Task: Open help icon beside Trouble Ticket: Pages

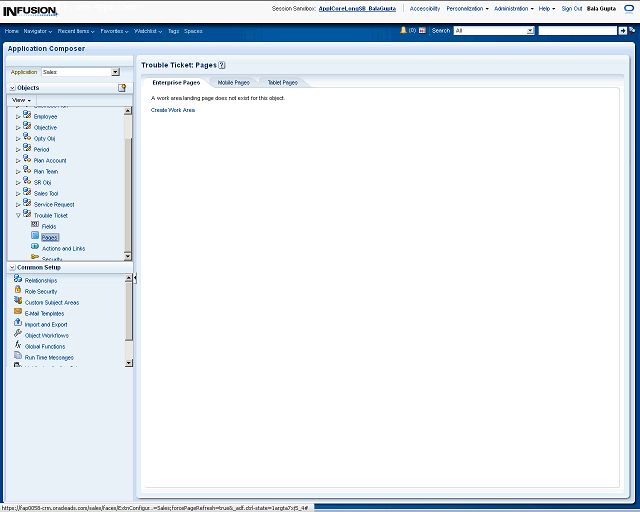Action: [222, 65]
